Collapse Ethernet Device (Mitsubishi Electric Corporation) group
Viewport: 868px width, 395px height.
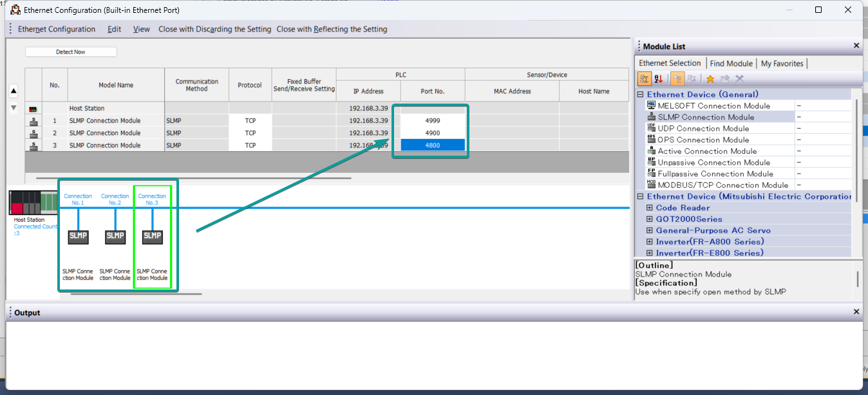coord(641,196)
